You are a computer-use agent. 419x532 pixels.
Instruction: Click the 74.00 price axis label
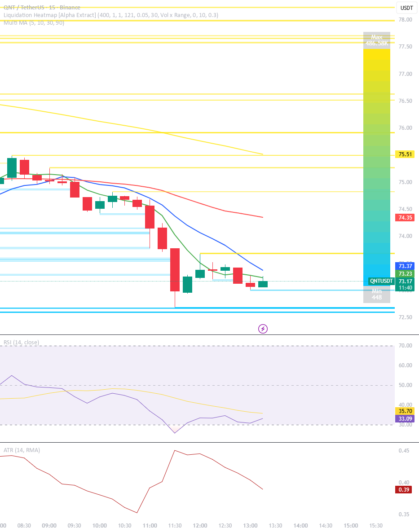click(405, 236)
